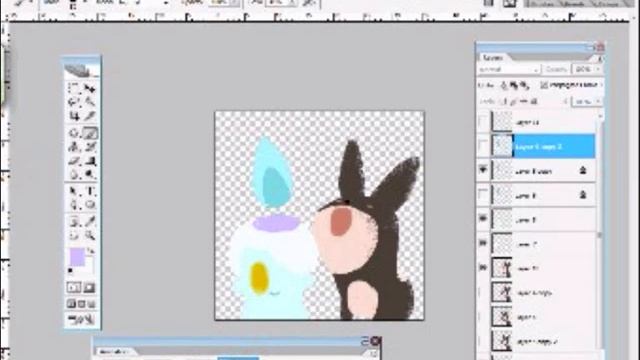
Task: Swap foreground and background colors
Action: pyautogui.click(x=91, y=250)
